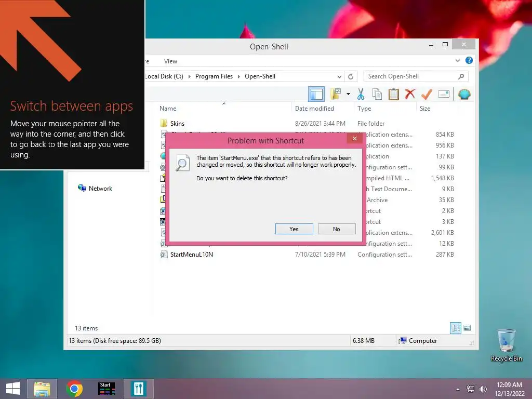Click the 287 KB size cell
This screenshot has height=399, width=532.
point(445,255)
